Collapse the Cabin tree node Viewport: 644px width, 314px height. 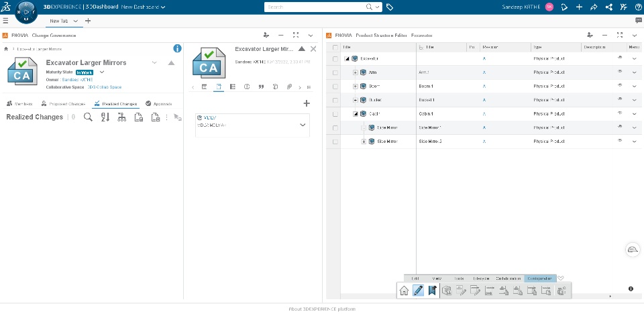coord(356,114)
